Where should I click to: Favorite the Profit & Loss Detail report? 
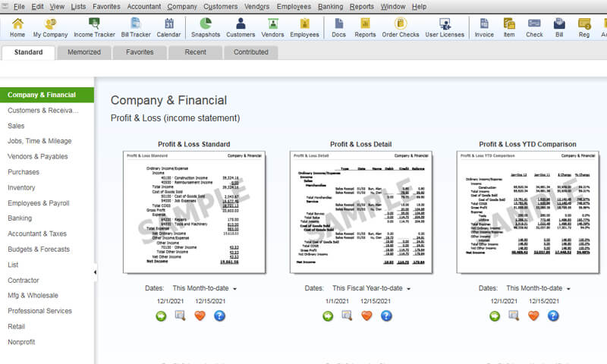tap(367, 315)
